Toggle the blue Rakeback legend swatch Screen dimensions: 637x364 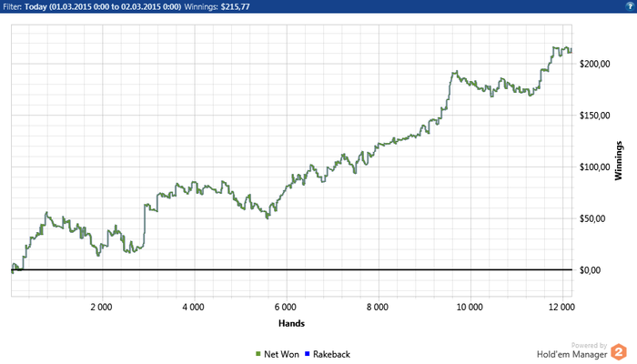pos(308,354)
